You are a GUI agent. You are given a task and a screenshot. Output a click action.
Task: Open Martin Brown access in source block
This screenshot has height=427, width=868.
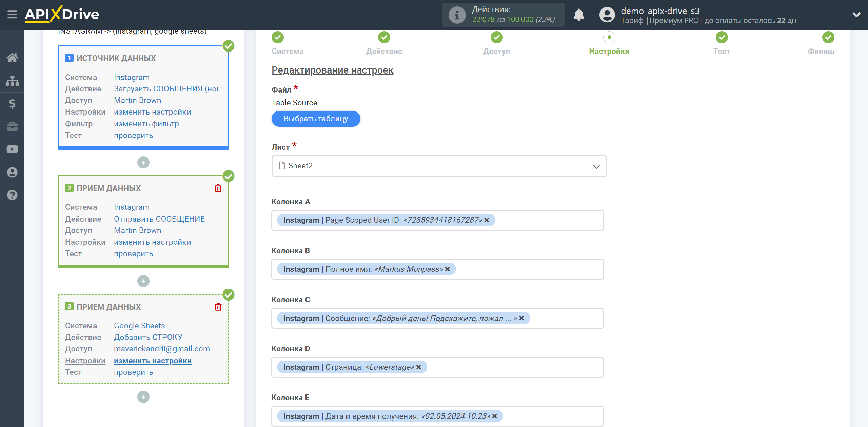pos(137,101)
